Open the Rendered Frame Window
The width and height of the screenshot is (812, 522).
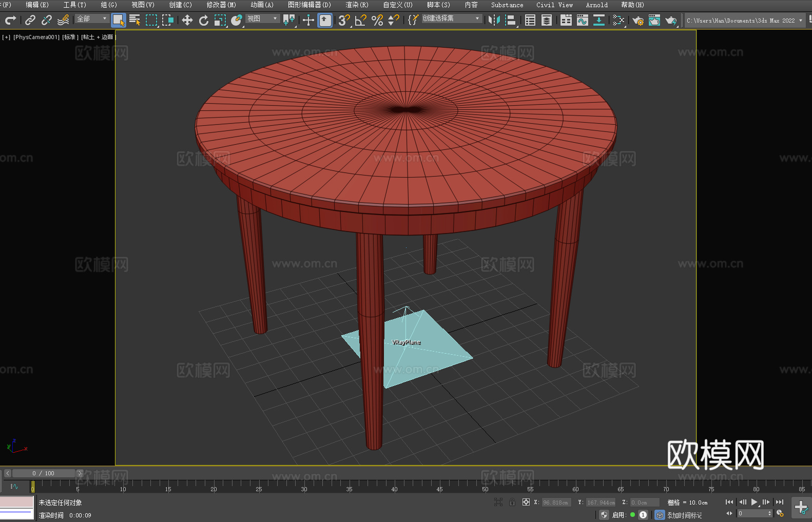[x=654, y=20]
